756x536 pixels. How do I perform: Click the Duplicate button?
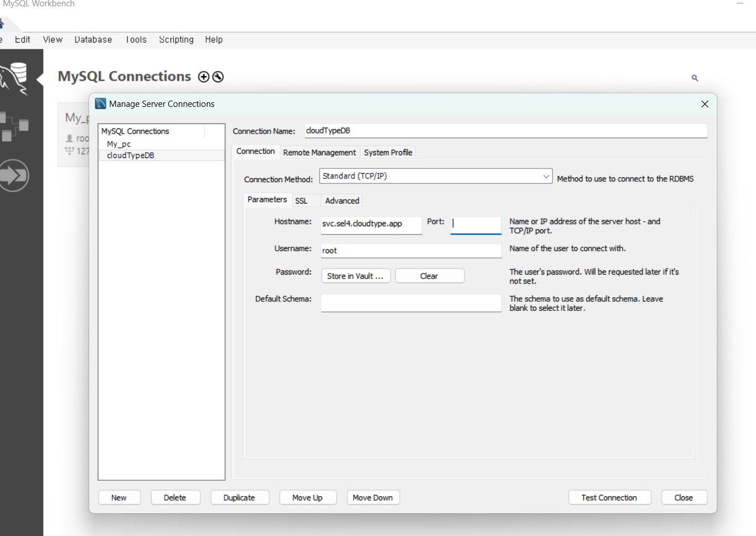239,497
